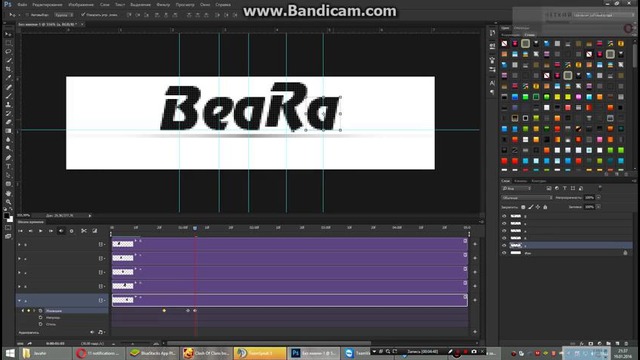This screenshot has width=640, height=360.
Task: Go to first frame of timeline
Action: click(20, 231)
